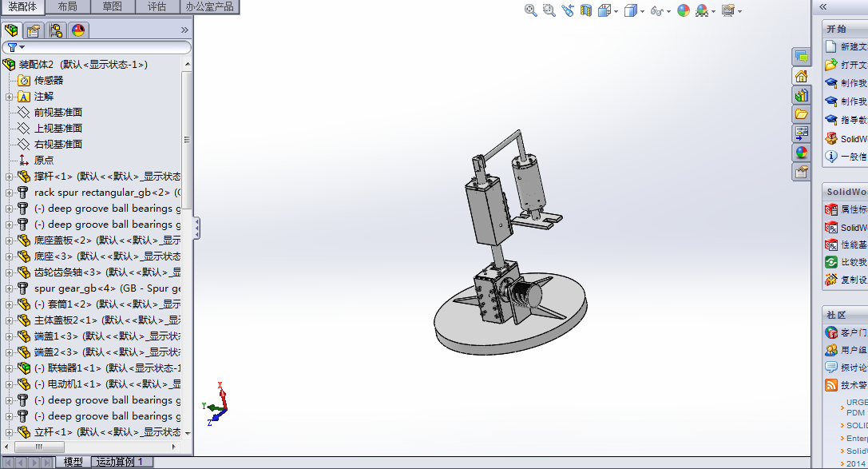Click the Zoom to Area icon

[x=549, y=10]
